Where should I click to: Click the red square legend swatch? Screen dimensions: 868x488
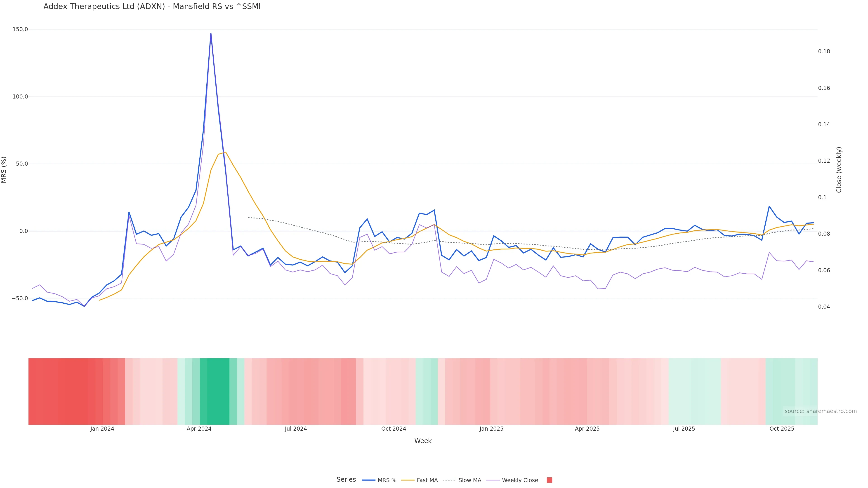(549, 480)
